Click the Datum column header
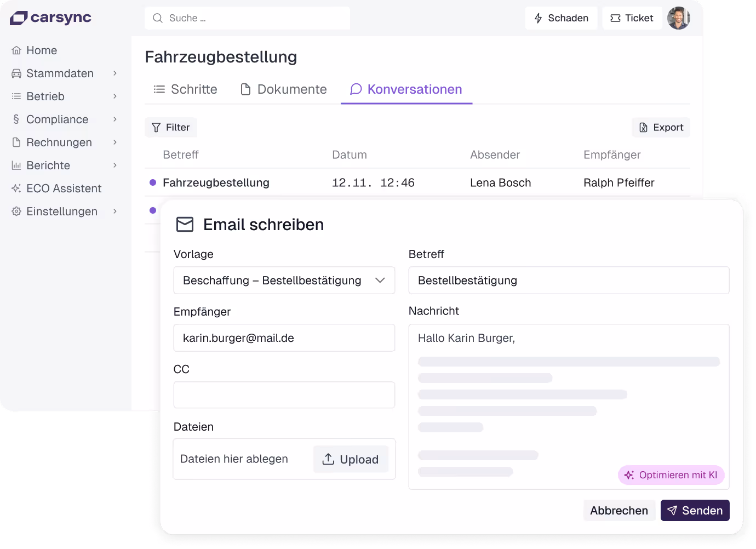 [350, 155]
